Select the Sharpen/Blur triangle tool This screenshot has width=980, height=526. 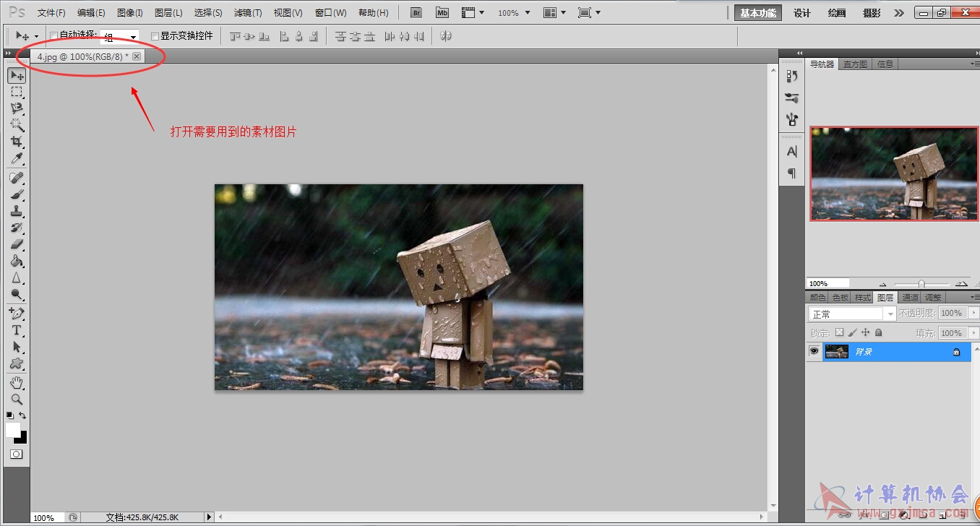[x=17, y=277]
